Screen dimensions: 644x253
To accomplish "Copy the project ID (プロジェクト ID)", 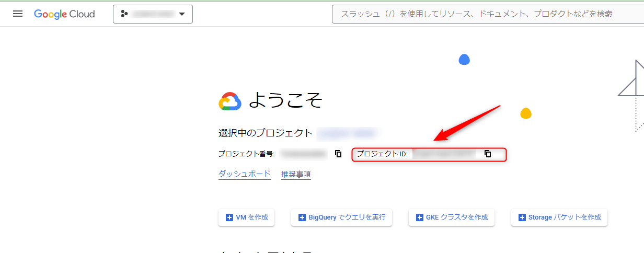I will (488, 154).
